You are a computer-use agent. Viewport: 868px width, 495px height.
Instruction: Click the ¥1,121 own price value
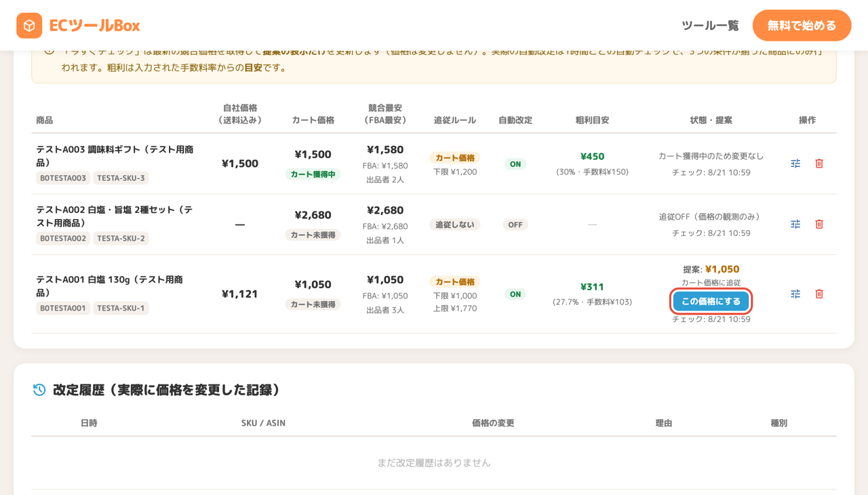tap(240, 294)
